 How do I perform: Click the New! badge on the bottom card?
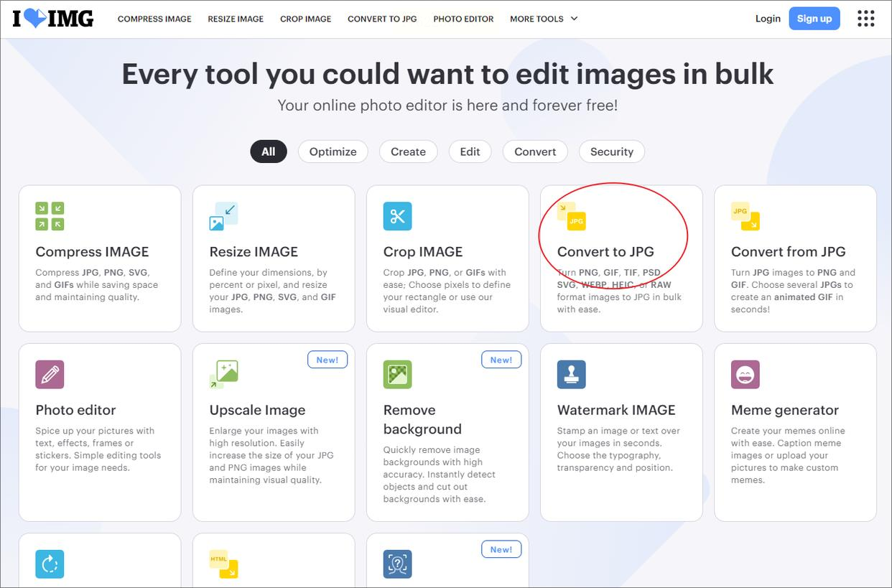(501, 549)
